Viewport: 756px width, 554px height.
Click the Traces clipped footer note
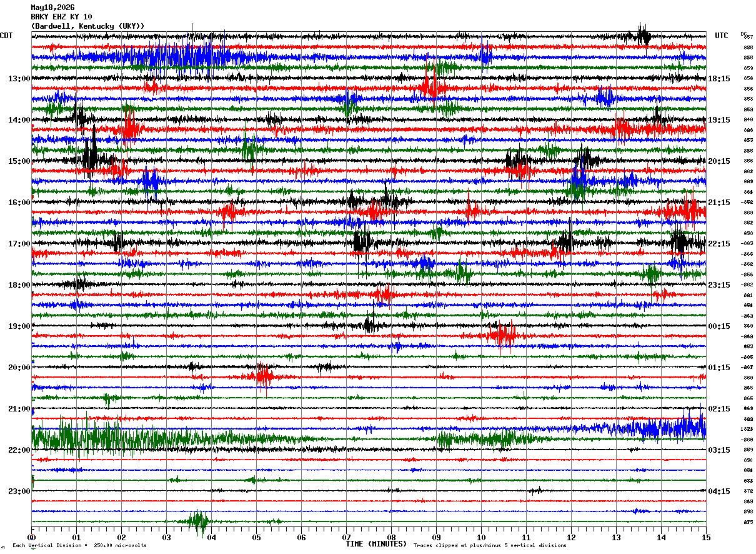coord(490,546)
